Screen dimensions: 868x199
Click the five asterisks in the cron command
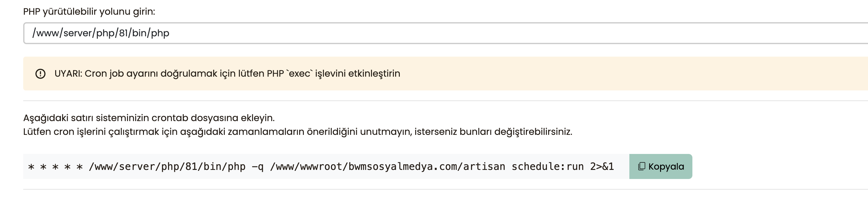pos(55,167)
